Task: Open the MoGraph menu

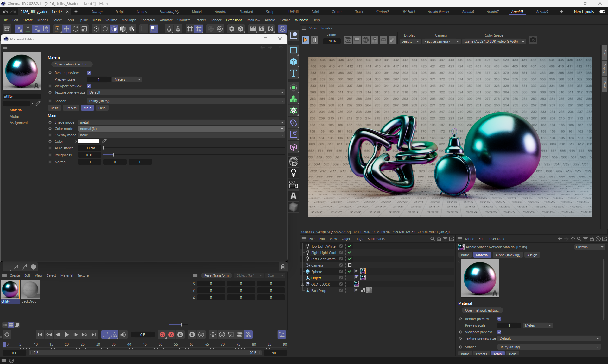Action: (x=129, y=20)
